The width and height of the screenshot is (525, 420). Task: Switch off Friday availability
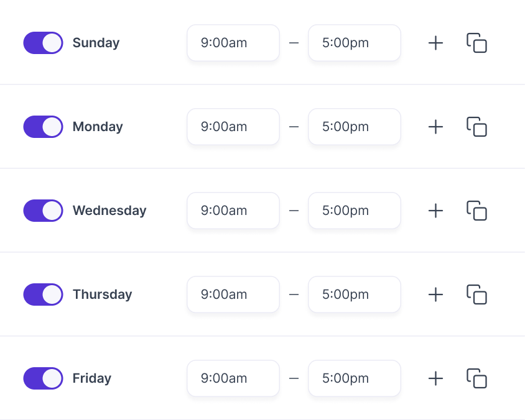tap(43, 378)
